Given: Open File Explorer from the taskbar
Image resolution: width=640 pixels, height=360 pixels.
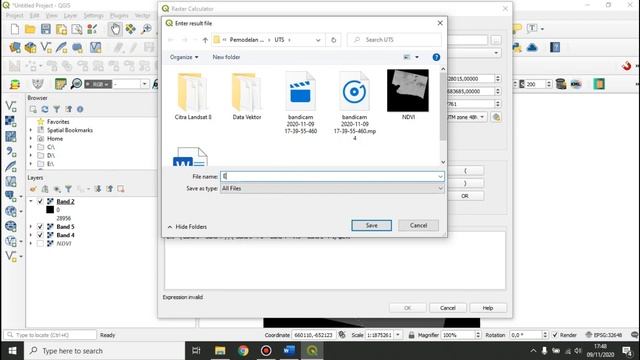Looking at the screenshot, I should (220, 351).
